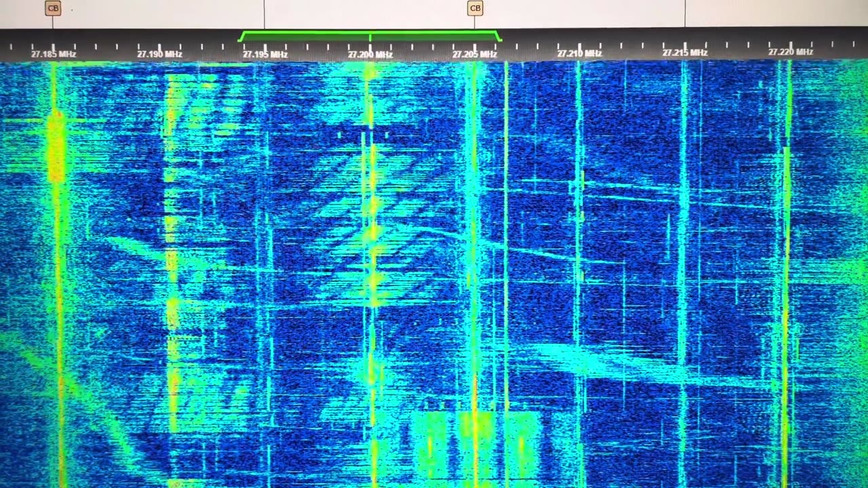Click the 27.215 MHz frequency label
868x488 pixels.
click(685, 52)
